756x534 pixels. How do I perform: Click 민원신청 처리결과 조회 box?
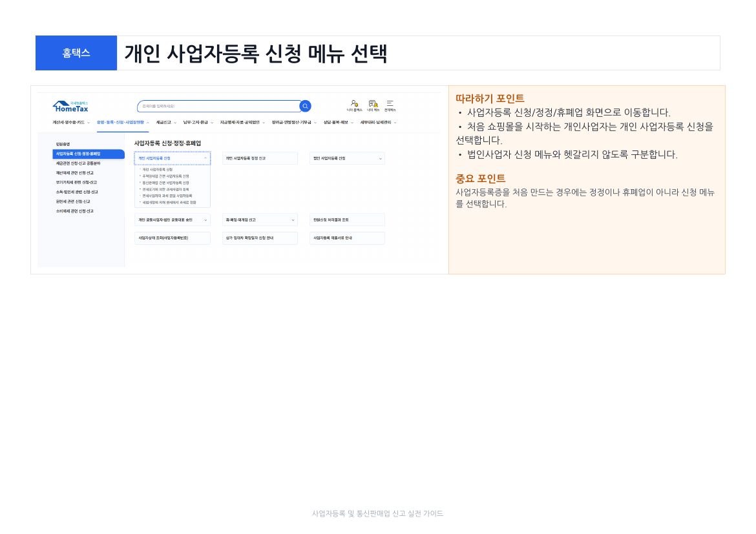click(x=347, y=220)
